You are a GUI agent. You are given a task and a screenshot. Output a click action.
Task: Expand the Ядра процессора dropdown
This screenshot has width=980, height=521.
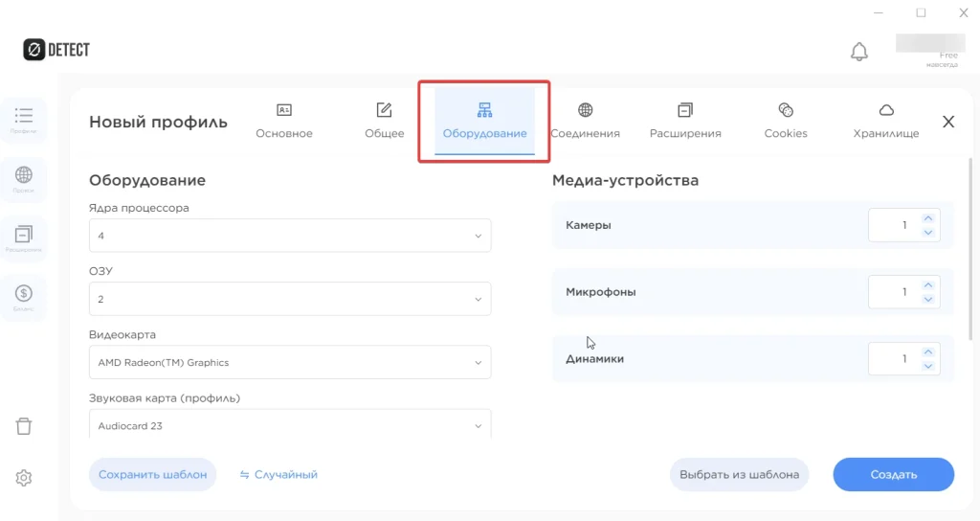coord(290,236)
